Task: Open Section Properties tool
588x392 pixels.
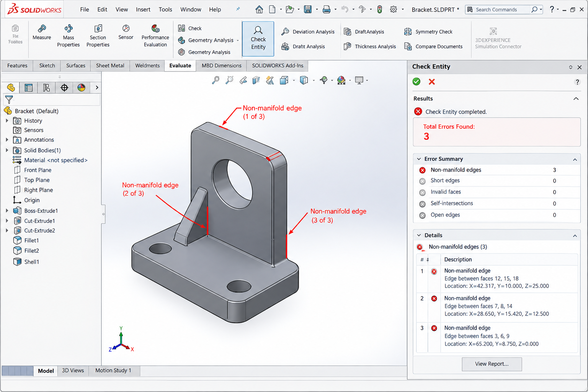Action: [x=98, y=36]
